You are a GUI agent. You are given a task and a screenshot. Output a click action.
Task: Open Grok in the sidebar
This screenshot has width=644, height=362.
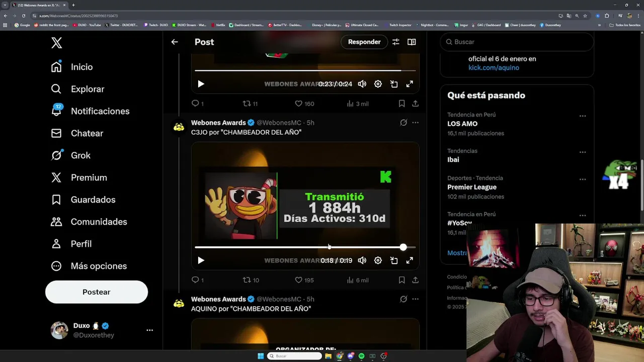(71, 155)
